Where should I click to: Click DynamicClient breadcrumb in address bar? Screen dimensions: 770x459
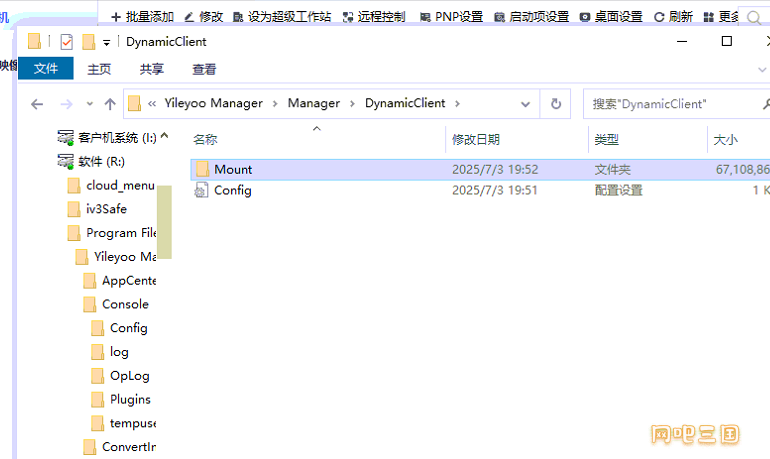pyautogui.click(x=405, y=103)
